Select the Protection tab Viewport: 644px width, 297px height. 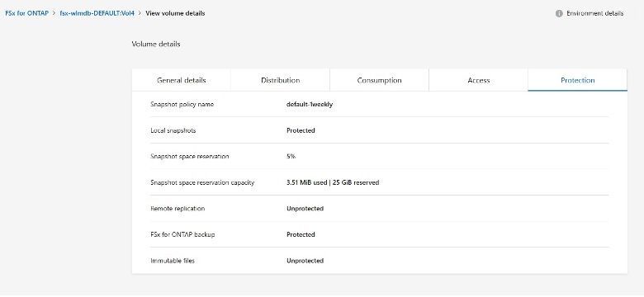(577, 80)
